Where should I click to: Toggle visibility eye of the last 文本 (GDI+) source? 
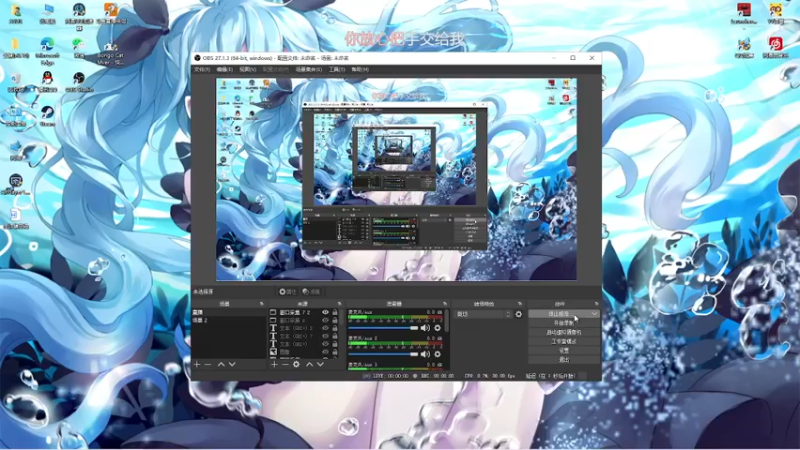coord(325,344)
